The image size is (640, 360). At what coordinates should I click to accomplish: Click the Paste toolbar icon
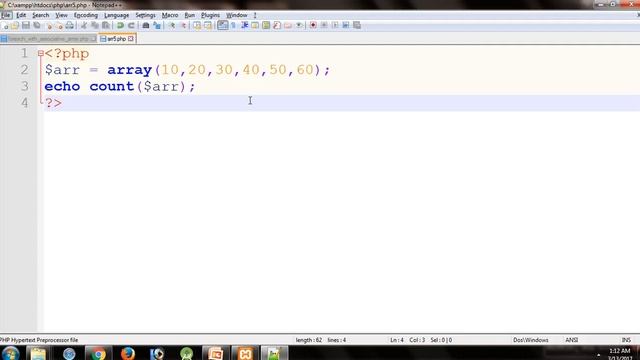pyautogui.click(x=106, y=25)
